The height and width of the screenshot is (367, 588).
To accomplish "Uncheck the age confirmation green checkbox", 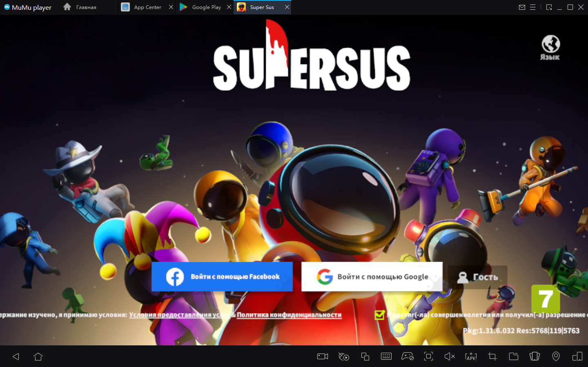I will pyautogui.click(x=380, y=315).
